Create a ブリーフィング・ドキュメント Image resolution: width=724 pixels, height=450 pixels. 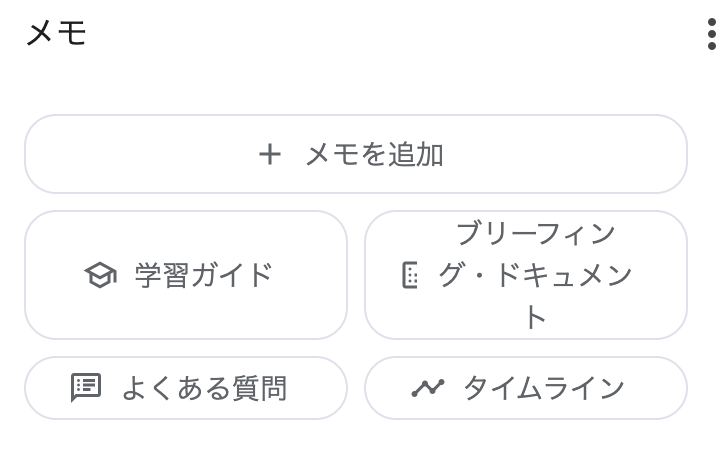[526, 275]
